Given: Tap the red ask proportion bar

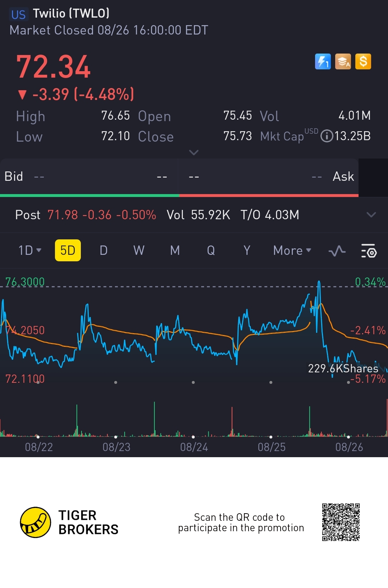Looking at the screenshot, I should click(269, 196).
